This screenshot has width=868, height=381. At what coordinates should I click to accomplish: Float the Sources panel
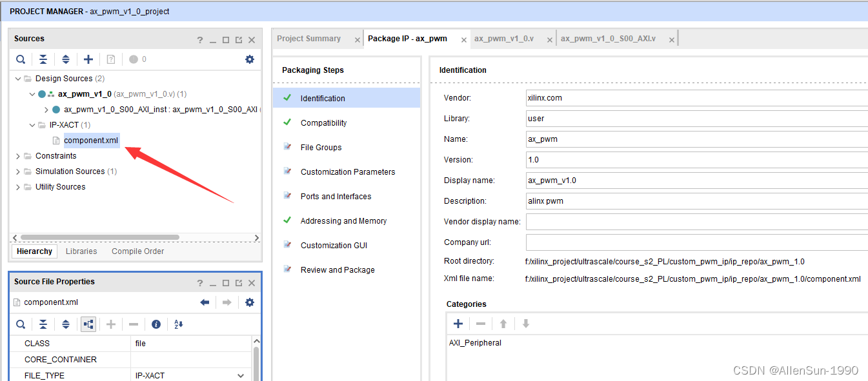click(x=239, y=40)
